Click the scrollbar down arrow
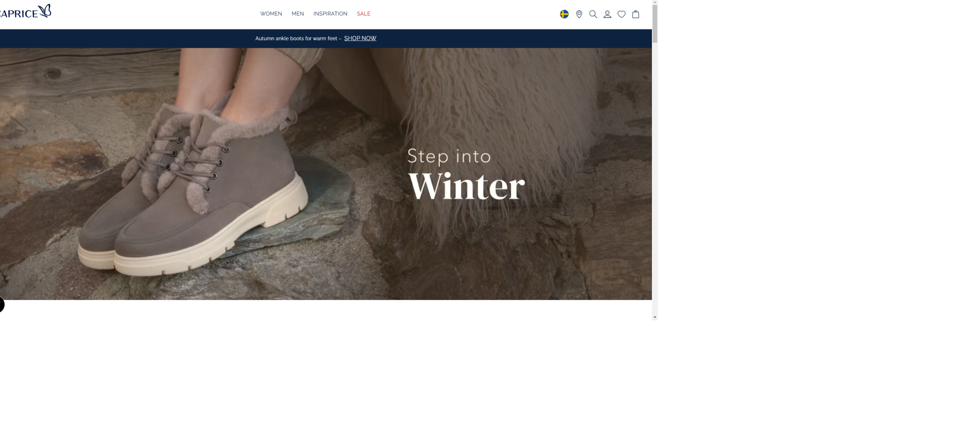Image resolution: width=980 pixels, height=433 pixels. [x=655, y=317]
